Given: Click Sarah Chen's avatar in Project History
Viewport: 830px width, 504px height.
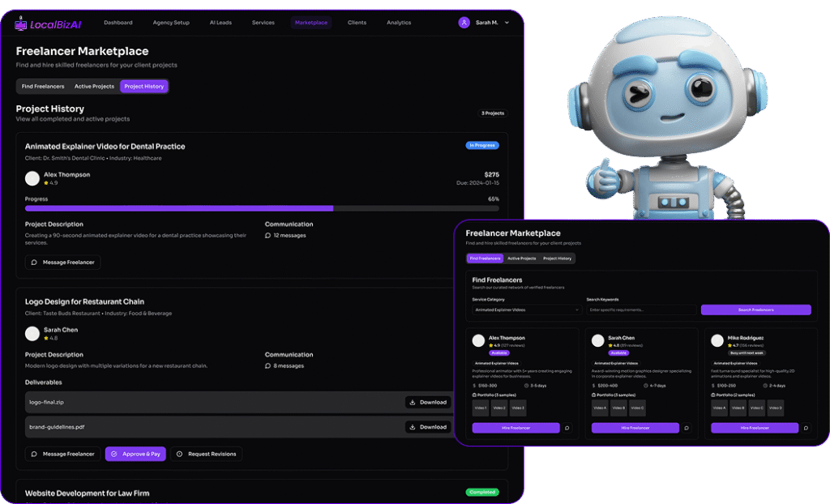Looking at the screenshot, I should [32, 334].
